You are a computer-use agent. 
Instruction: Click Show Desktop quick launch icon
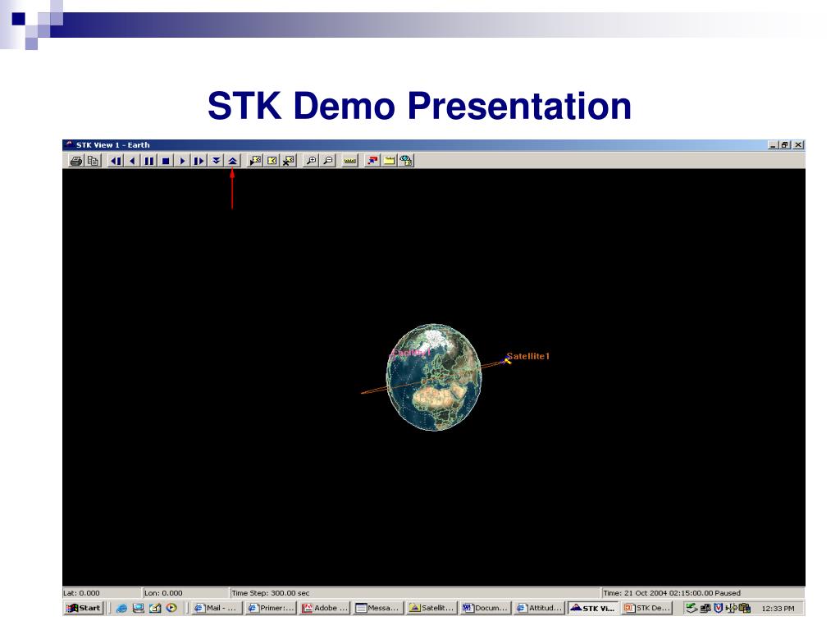click(138, 608)
